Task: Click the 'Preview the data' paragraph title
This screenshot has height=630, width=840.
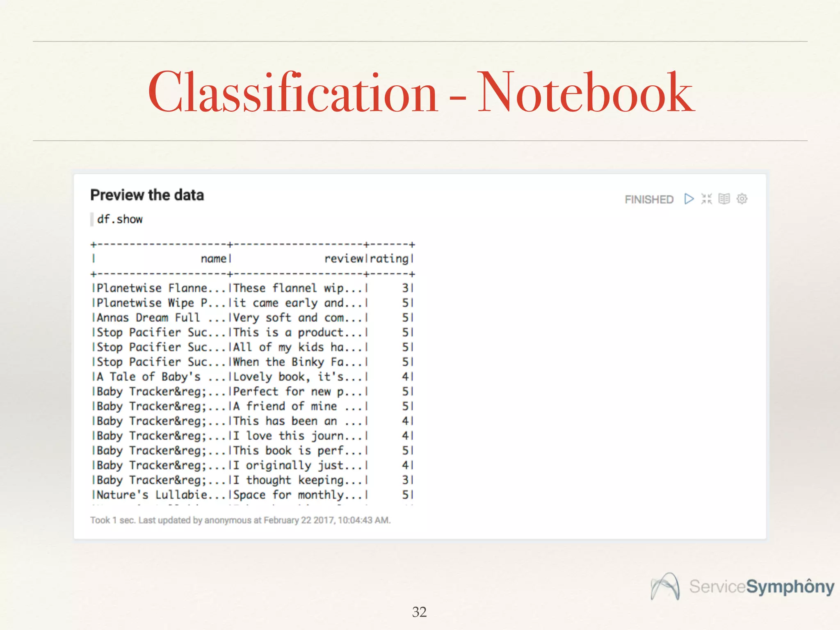Action: [x=147, y=195]
